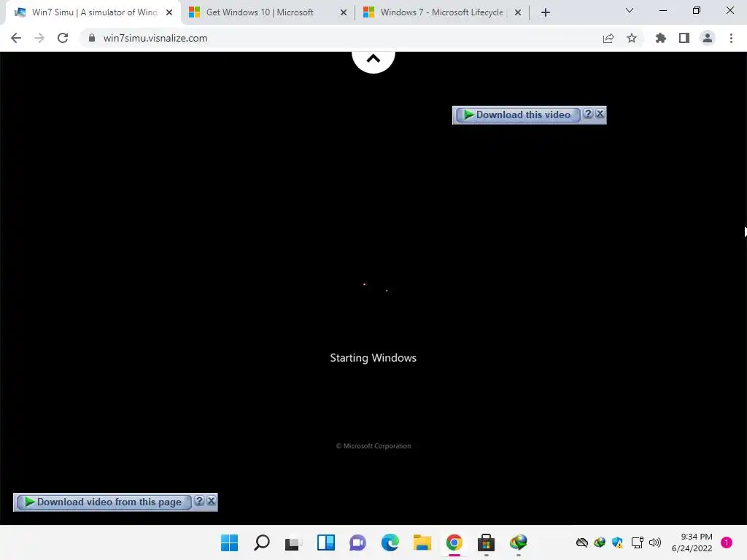Screen dimensions: 747x560
Task: Open the browser side panel
Action: click(684, 38)
